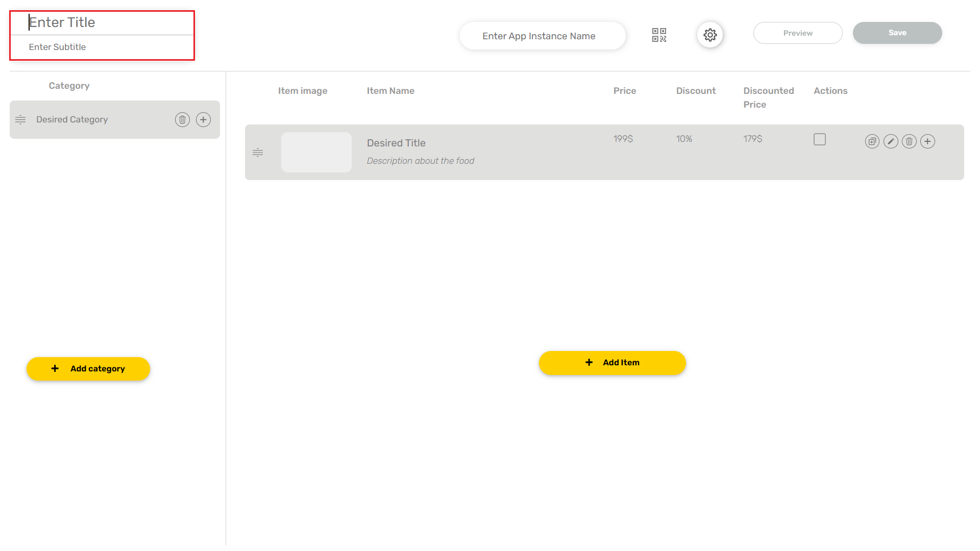The width and height of the screenshot is (980, 551).
Task: Duplicate the Desired Title item
Action: point(872,141)
